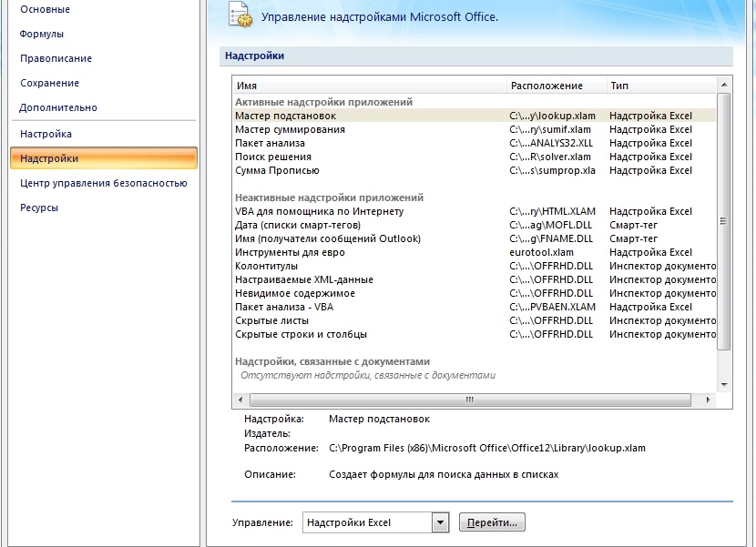Select Настраиваемые XML-данные row
The height and width of the screenshot is (547, 756).
click(475, 279)
